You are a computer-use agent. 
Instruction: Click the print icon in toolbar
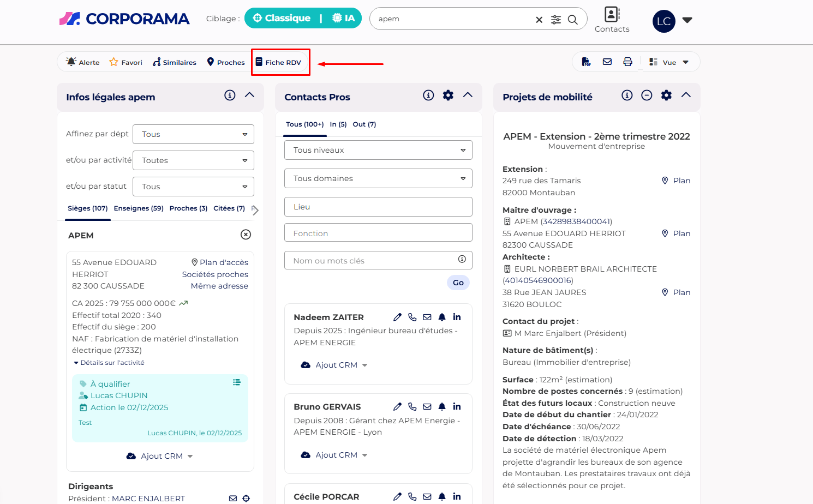point(627,62)
